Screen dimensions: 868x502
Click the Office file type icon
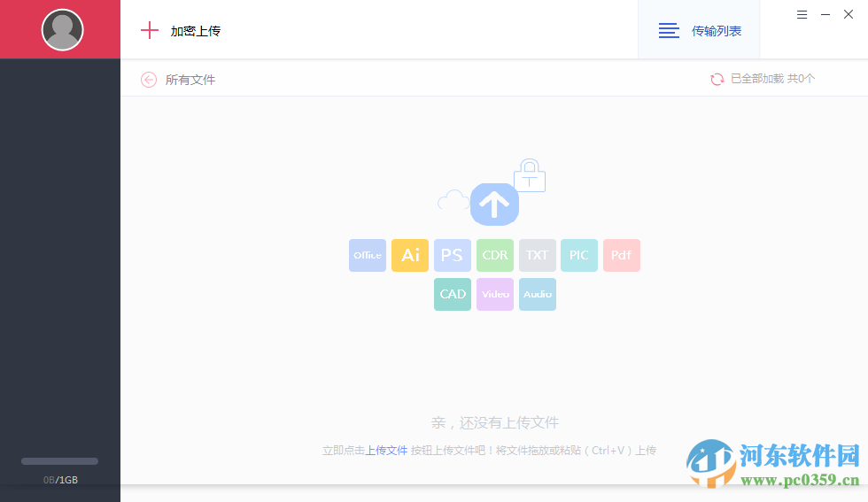point(368,255)
